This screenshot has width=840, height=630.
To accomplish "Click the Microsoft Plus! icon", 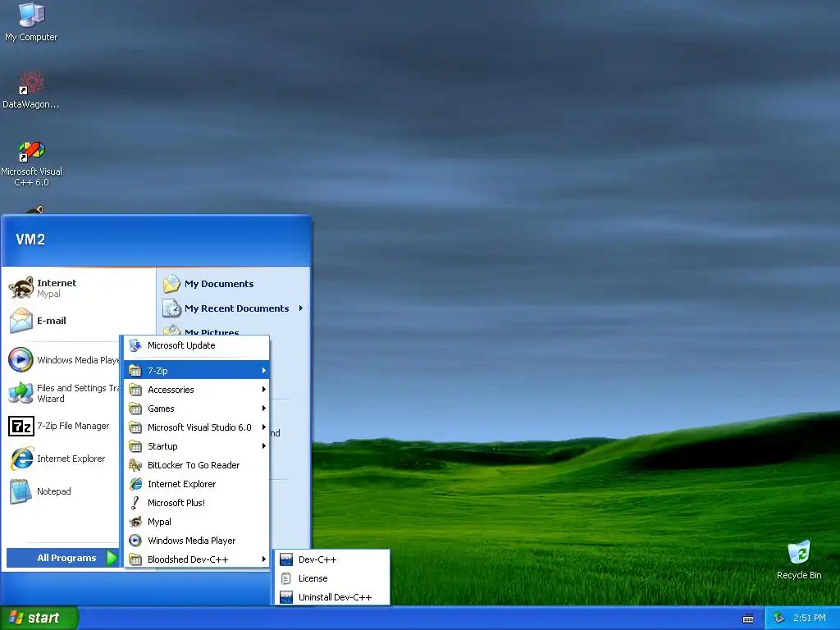I will (135, 503).
